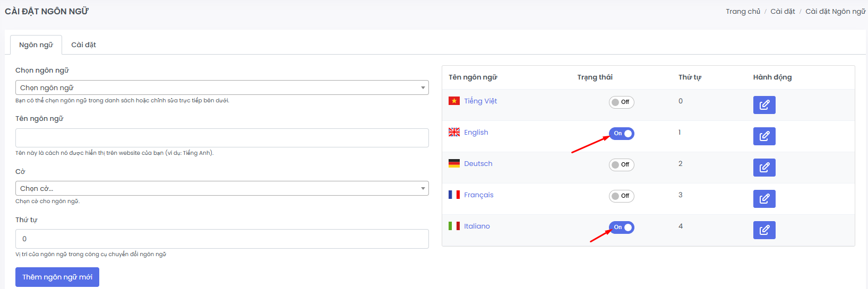Viewport: 868px width, 289px height.
Task: Enable the Tiếng Việt status toggle
Action: 621,102
